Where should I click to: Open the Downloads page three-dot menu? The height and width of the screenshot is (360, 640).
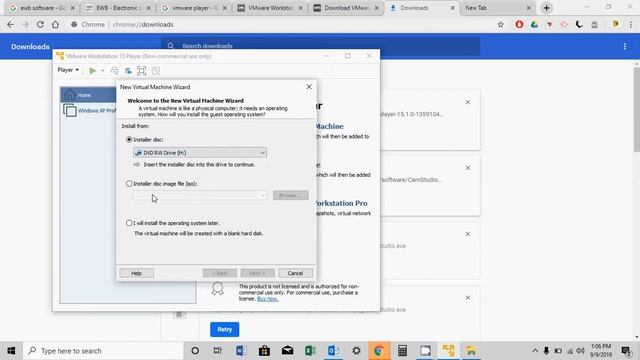(625, 47)
